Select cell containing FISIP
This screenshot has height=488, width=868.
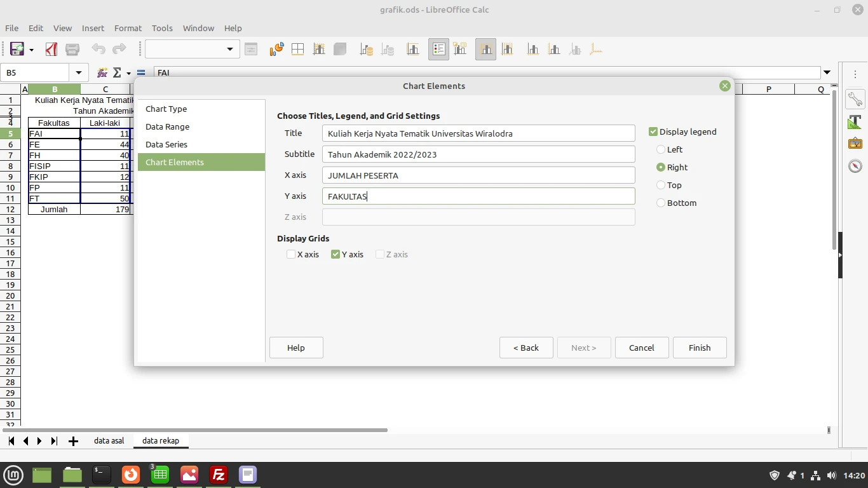54,166
